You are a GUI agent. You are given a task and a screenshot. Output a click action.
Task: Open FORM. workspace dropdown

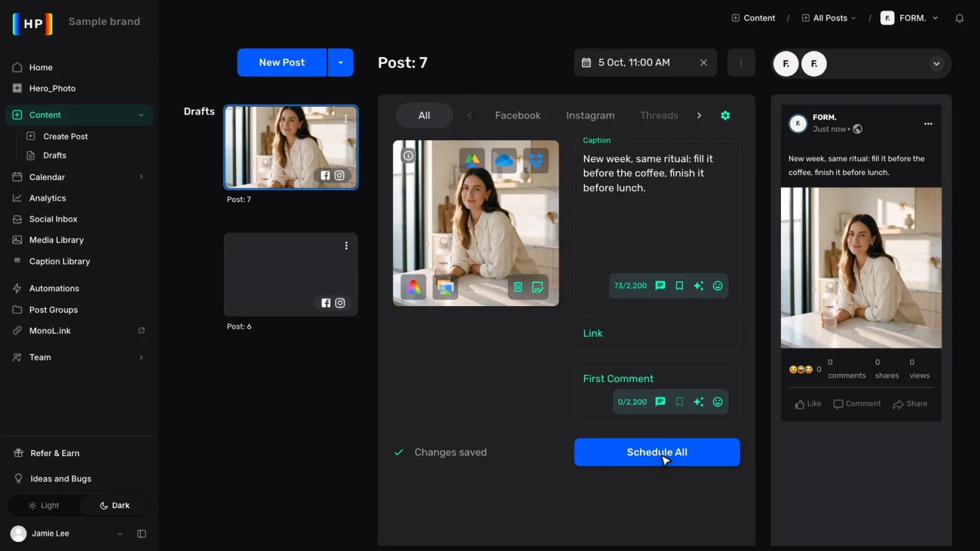(x=910, y=18)
